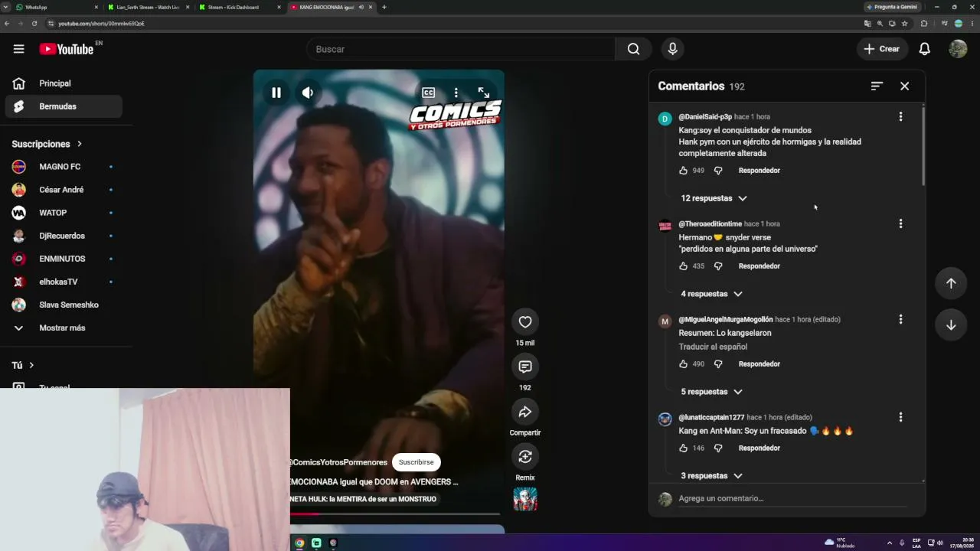Open the browser extensions puzzle icon
Screen dimensions: 980x551
pyautogui.click(x=923, y=24)
